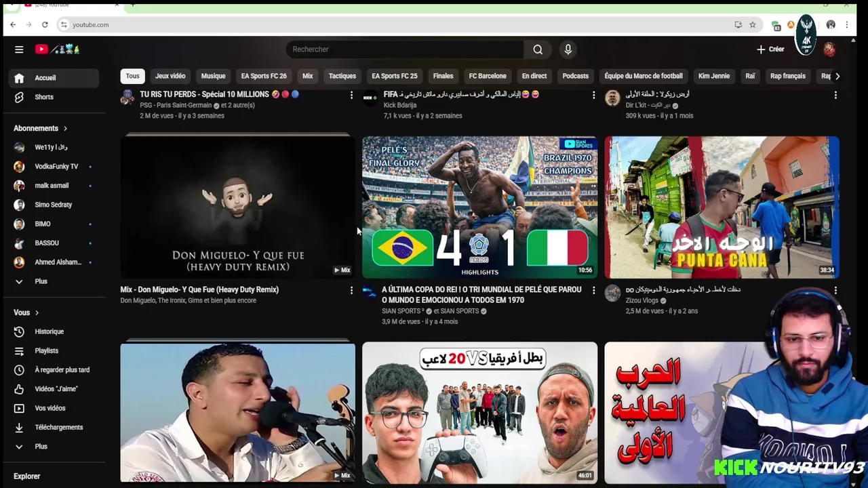Play 20 VS controller video thumbnail
The image size is (868, 488).
(479, 413)
